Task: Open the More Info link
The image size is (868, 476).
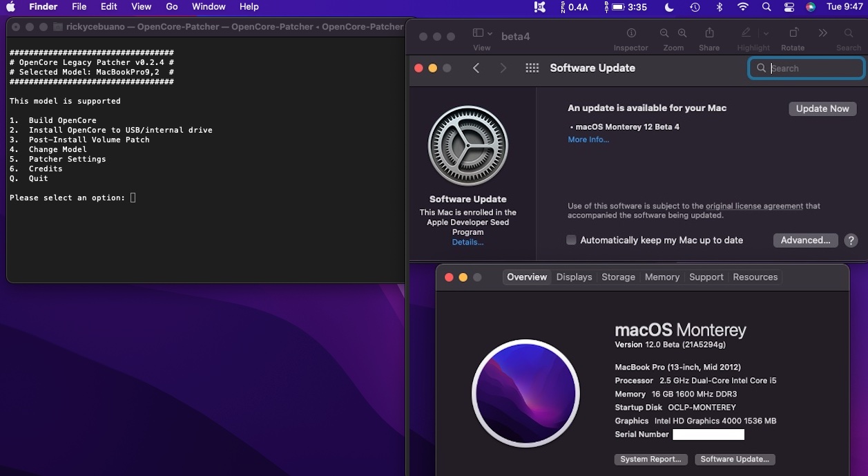Action: tap(588, 140)
